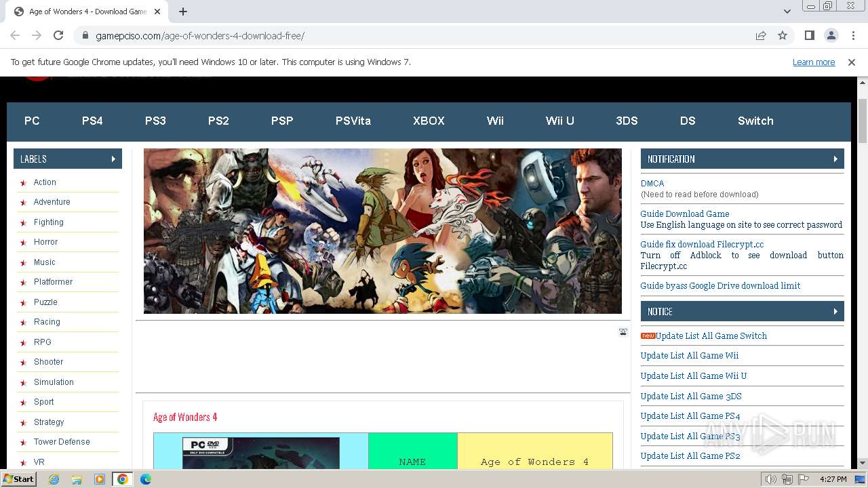Select the 3DS menu item
Image resolution: width=868 pixels, height=488 pixels.
(x=627, y=121)
